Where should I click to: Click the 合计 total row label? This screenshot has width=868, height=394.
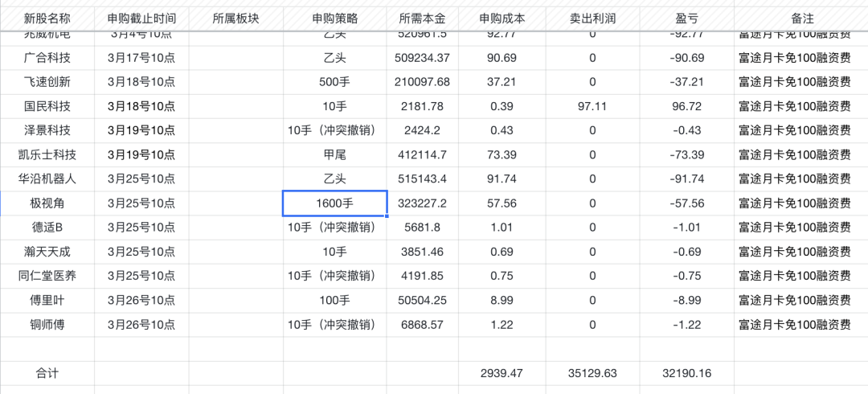[x=47, y=374]
